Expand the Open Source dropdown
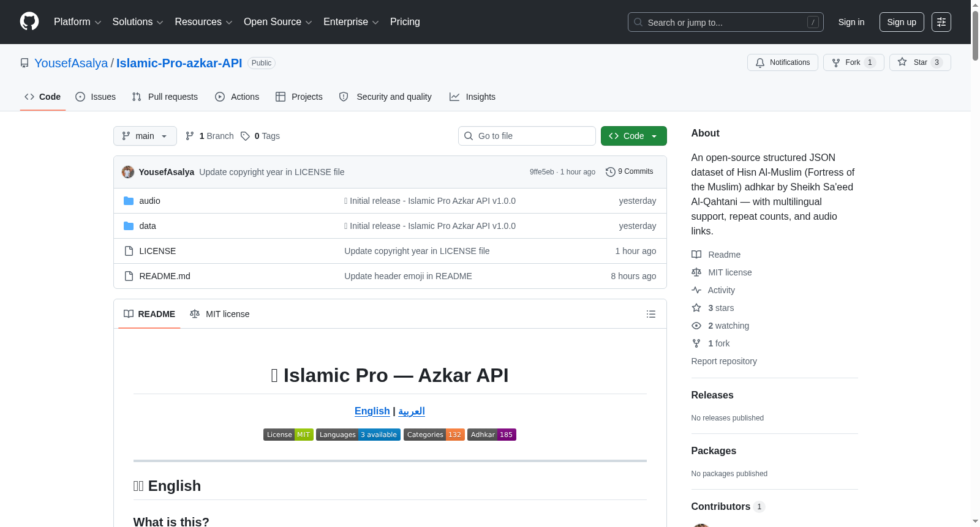 click(x=278, y=22)
